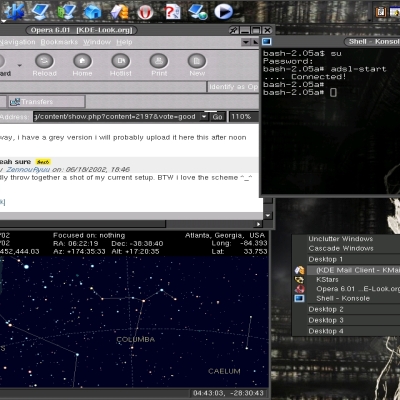Open the 110% zoom level box

click(x=244, y=117)
